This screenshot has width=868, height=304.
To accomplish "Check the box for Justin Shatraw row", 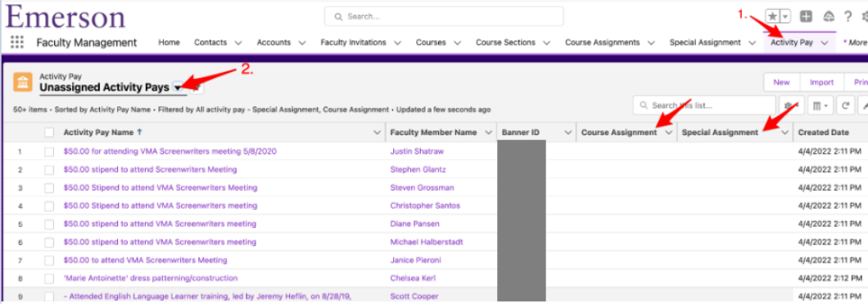I will point(49,151).
